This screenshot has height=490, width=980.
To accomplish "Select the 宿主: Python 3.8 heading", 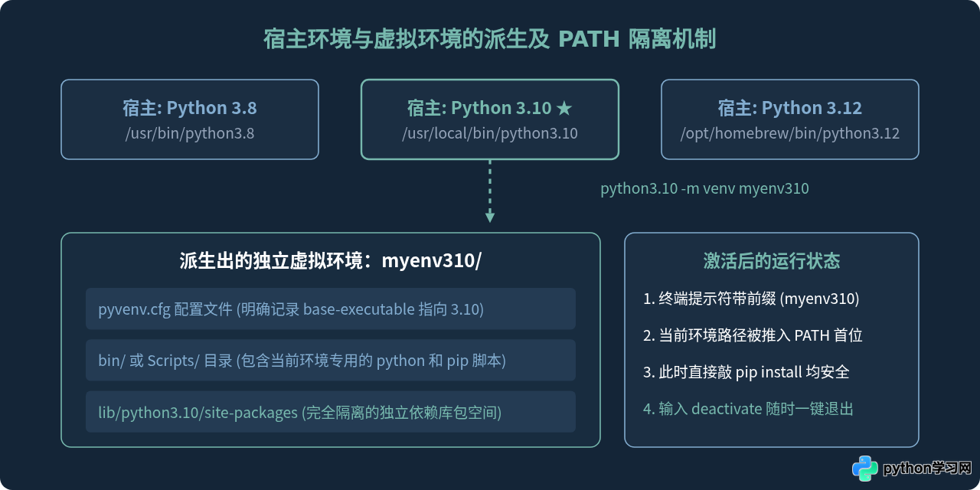I will pyautogui.click(x=190, y=108).
